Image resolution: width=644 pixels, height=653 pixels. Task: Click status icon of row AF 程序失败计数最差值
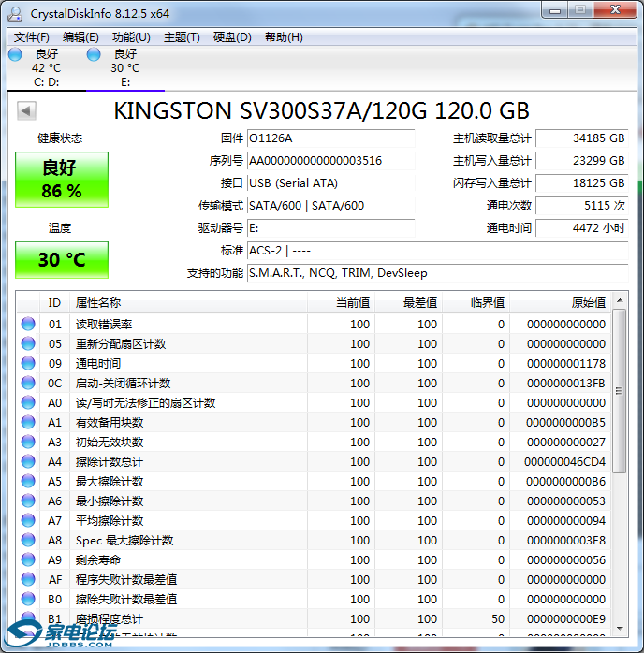tap(28, 579)
